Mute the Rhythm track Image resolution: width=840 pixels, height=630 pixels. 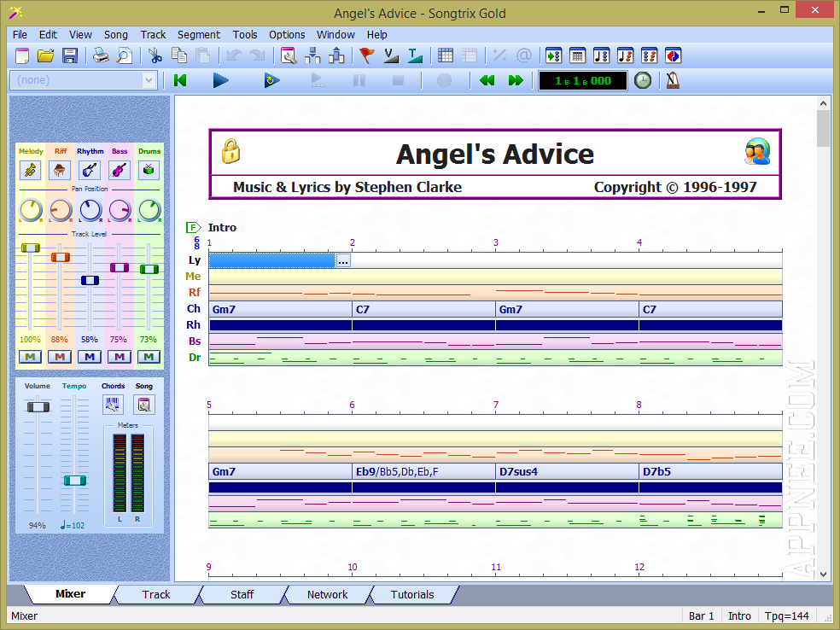click(x=90, y=357)
